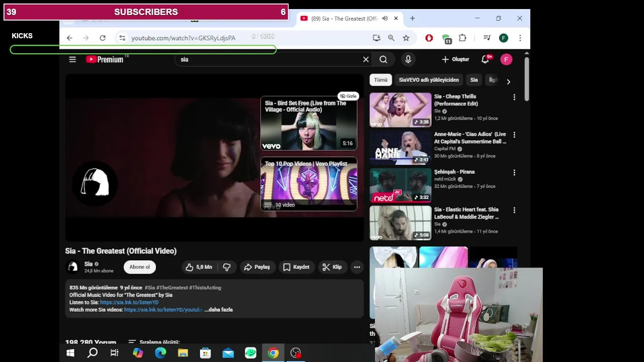Open the extensions puzzle piece menu
This screenshot has height=362, width=644.
[462, 38]
